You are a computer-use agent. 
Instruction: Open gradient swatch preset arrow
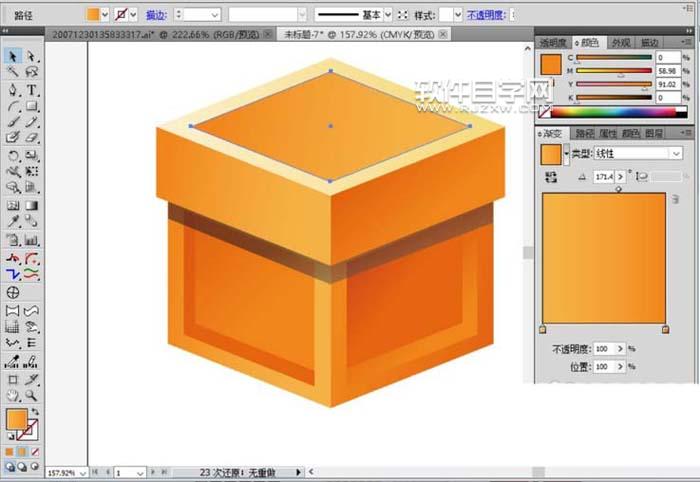(x=566, y=154)
